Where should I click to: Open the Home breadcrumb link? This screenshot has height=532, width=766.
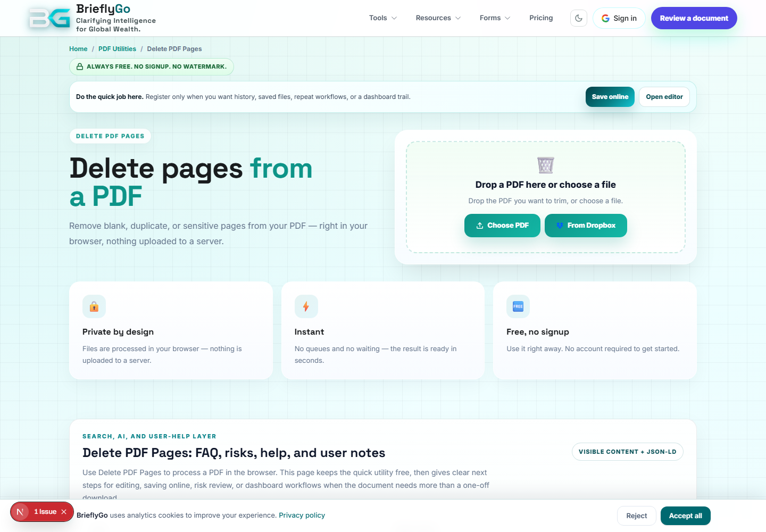tap(78, 49)
